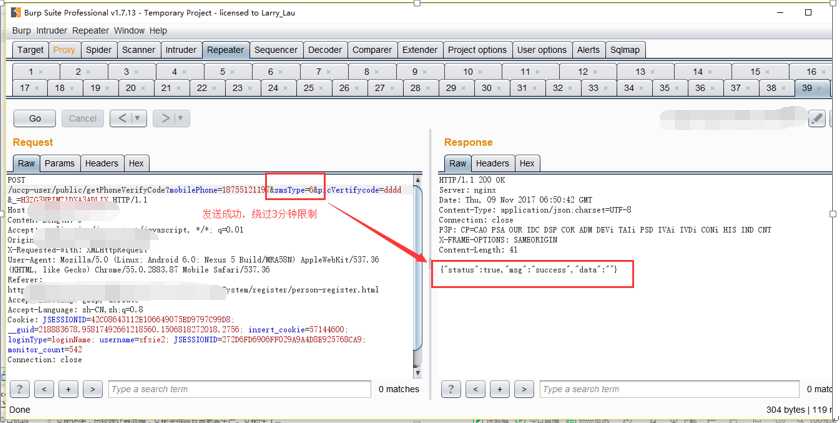The width and height of the screenshot is (840, 423).
Task: Select Repeater request tab 24
Action: 277,88
